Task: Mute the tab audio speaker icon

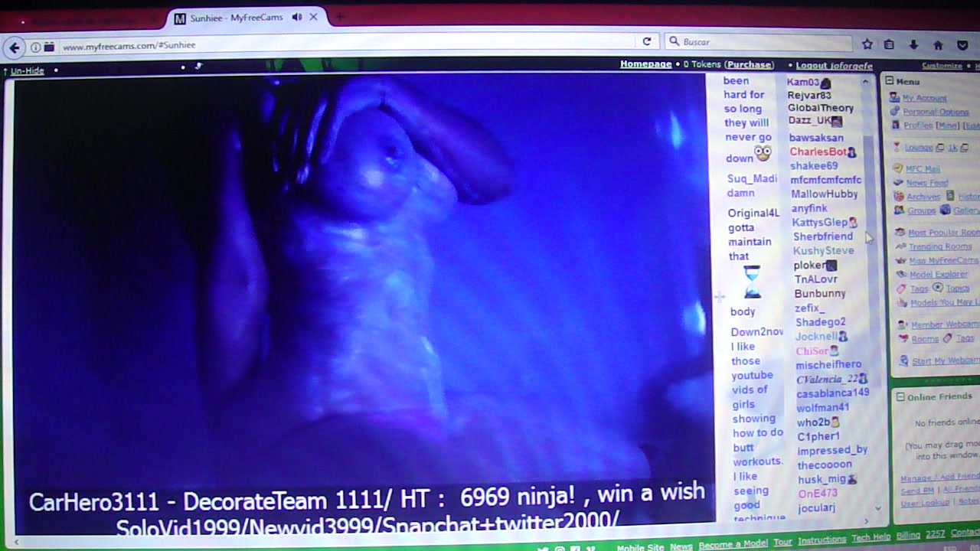Action: (x=297, y=17)
